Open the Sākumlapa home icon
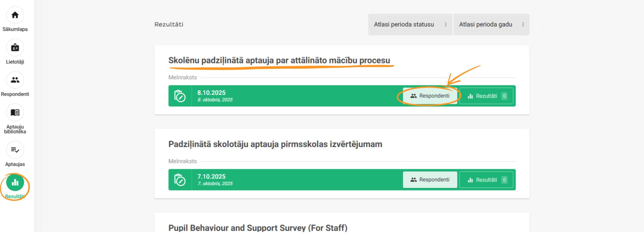Screen dimensions: 644x246 coord(15,15)
